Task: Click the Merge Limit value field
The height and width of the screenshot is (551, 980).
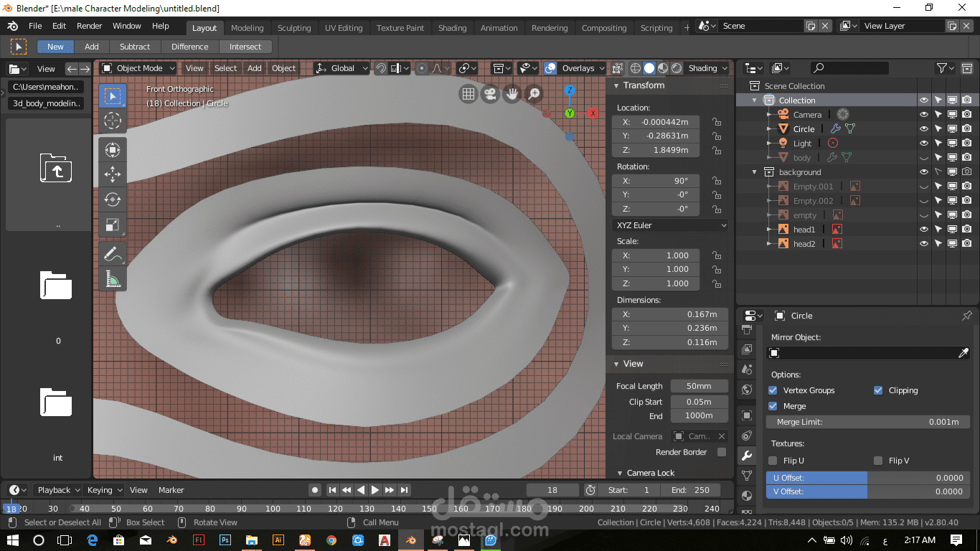Action: tap(867, 422)
